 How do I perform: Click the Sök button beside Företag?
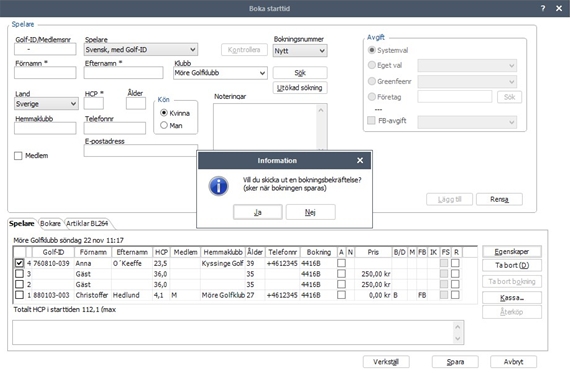(x=509, y=97)
